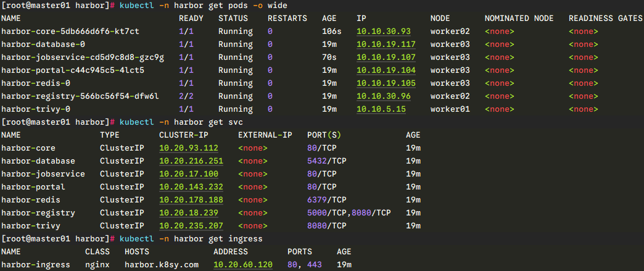Screen dimensions: 644x271
Task: Click the READINESS GATES column header
Action: (605, 19)
